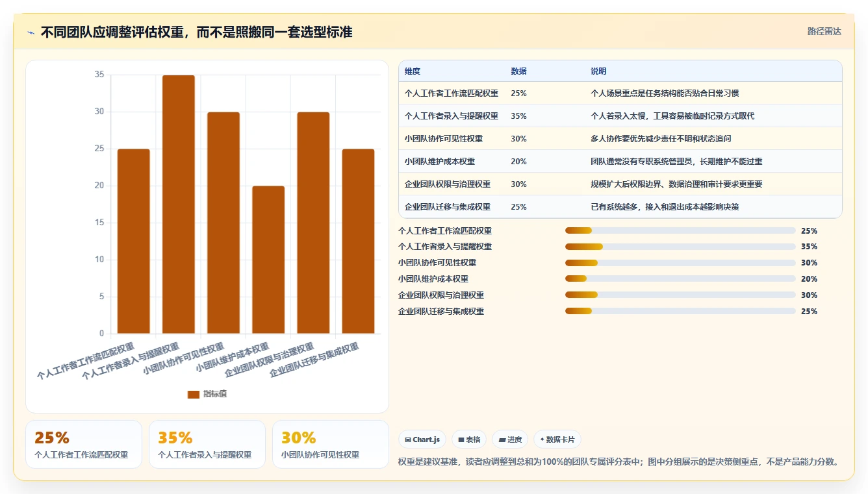Screen dimensions: 868x494
Task: Click the 数据 column header
Action: pyautogui.click(x=518, y=71)
